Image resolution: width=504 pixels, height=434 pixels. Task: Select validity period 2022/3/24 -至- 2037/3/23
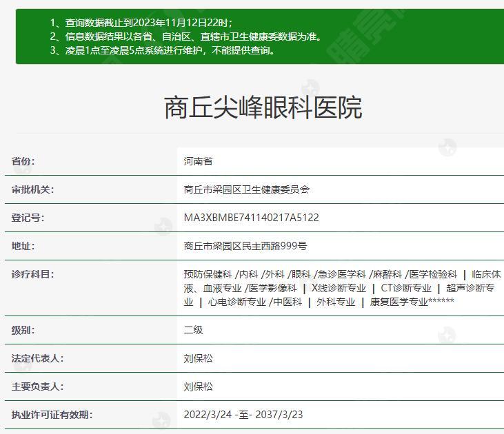tap(243, 415)
